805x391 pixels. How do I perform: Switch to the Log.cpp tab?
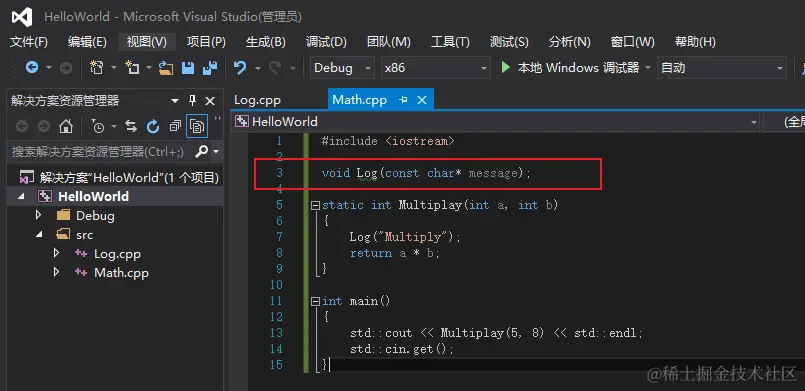[257, 100]
